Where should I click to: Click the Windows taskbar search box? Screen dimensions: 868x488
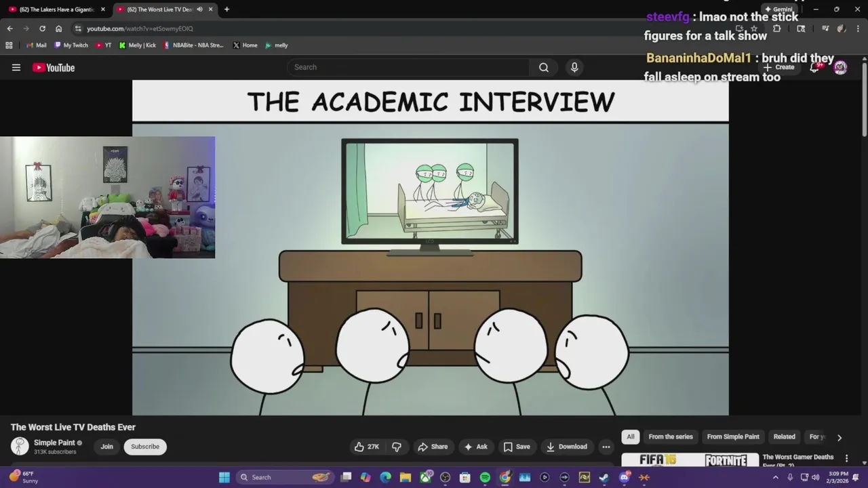point(285,477)
